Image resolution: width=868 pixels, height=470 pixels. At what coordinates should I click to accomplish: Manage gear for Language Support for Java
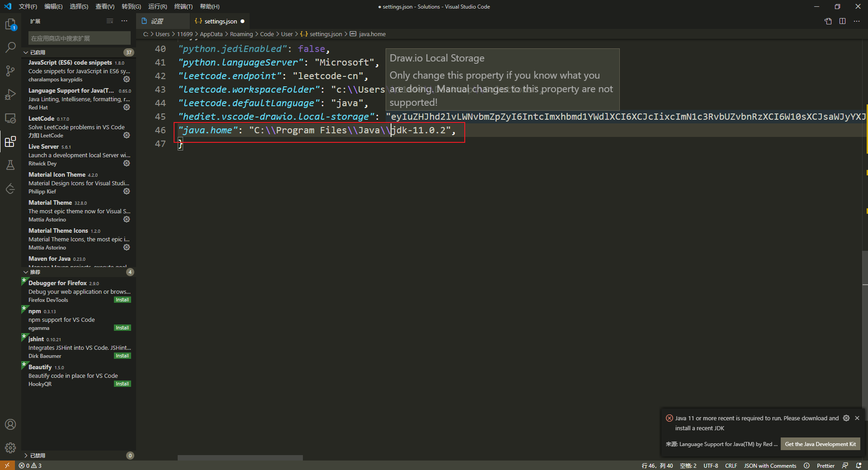(127, 107)
